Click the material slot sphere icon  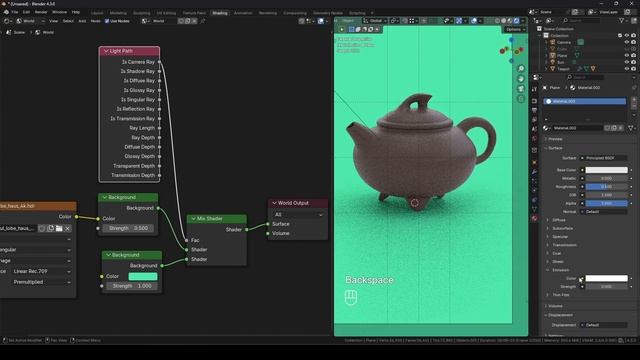point(549,101)
